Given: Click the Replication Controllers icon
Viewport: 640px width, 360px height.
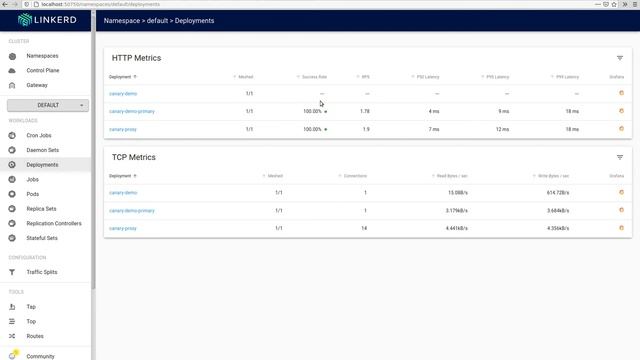Looking at the screenshot, I should pos(12,224).
